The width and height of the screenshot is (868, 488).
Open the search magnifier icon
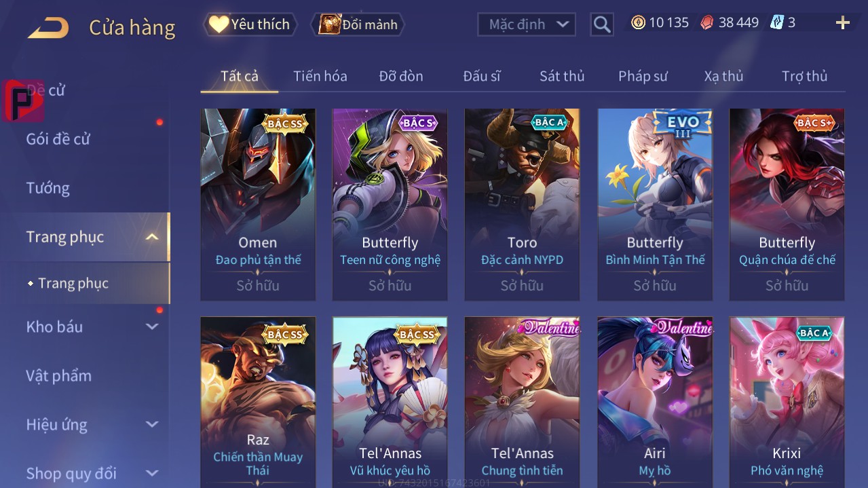coord(601,24)
